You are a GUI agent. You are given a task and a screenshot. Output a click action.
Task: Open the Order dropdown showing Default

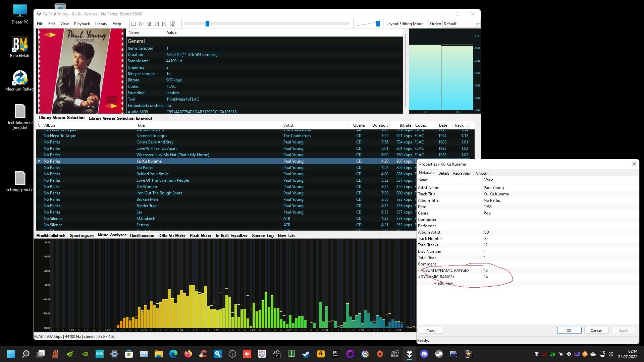[x=461, y=24]
